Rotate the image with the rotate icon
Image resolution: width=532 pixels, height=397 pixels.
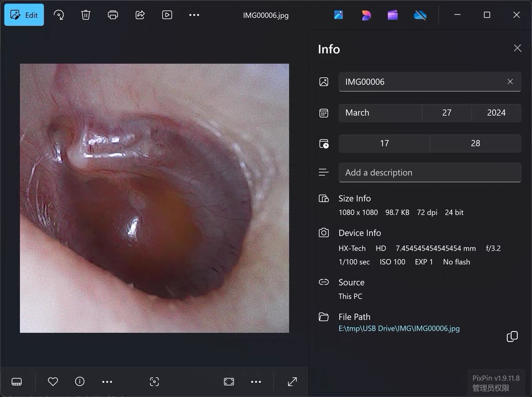(x=59, y=15)
